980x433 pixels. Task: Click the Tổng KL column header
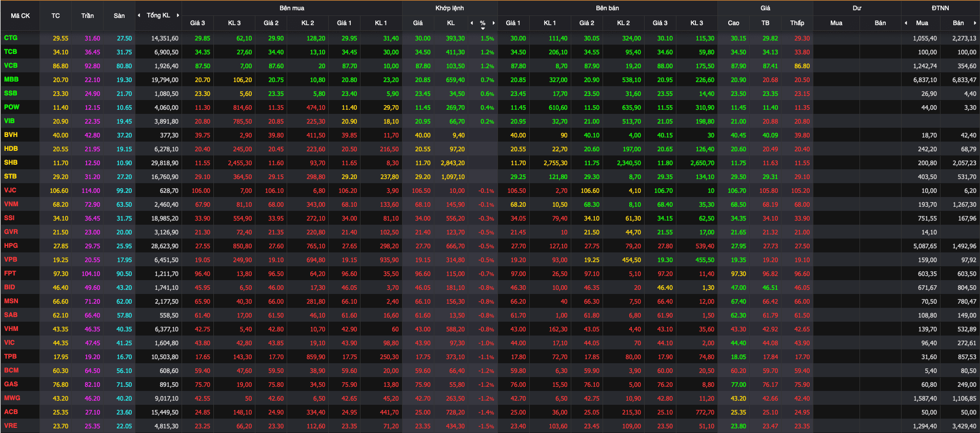158,15
